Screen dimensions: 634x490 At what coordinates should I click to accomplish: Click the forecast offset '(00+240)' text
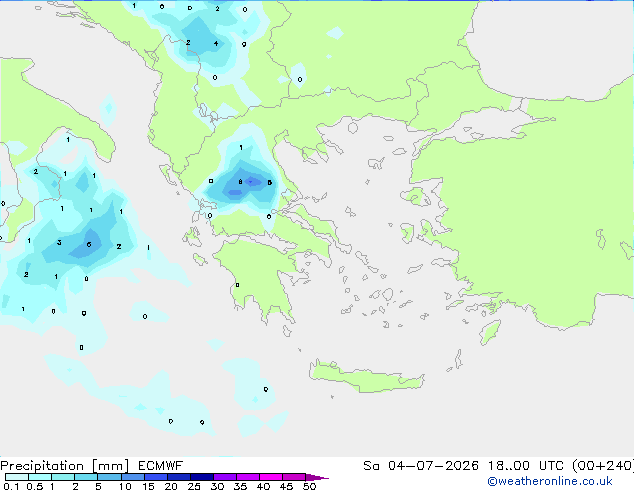[x=603, y=466]
